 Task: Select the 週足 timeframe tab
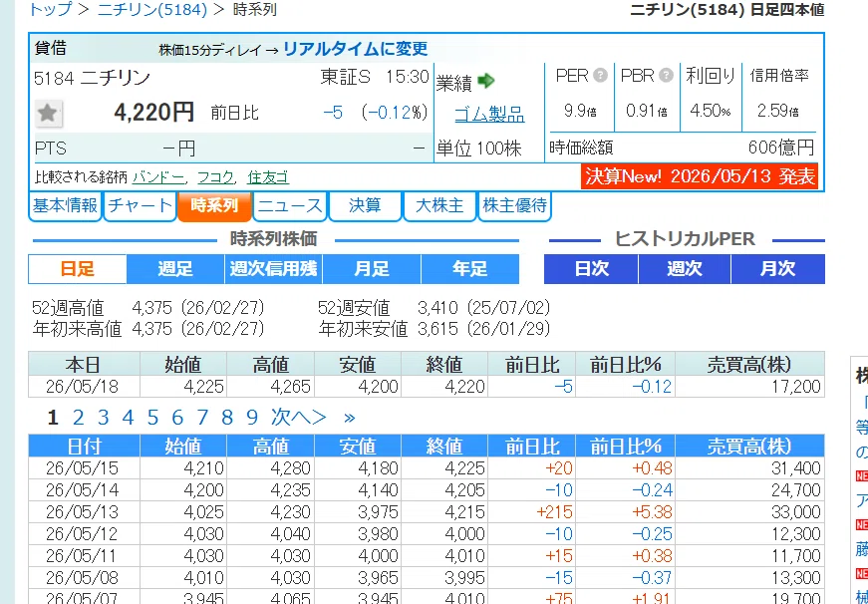175,269
